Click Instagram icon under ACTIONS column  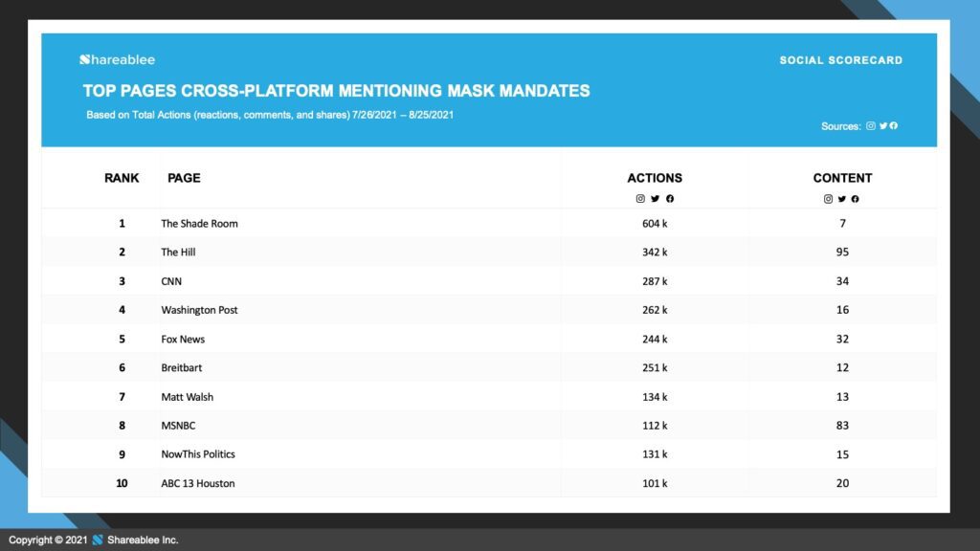point(640,199)
